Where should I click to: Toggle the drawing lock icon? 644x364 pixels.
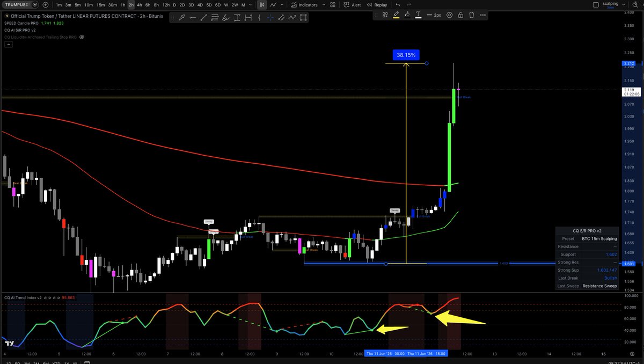(460, 15)
